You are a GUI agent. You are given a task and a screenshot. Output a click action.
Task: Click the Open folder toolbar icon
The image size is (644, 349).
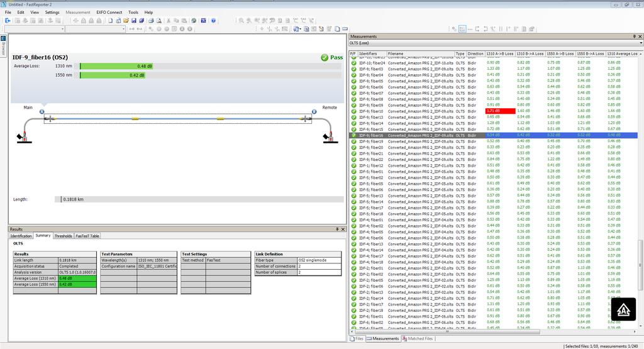(126, 21)
